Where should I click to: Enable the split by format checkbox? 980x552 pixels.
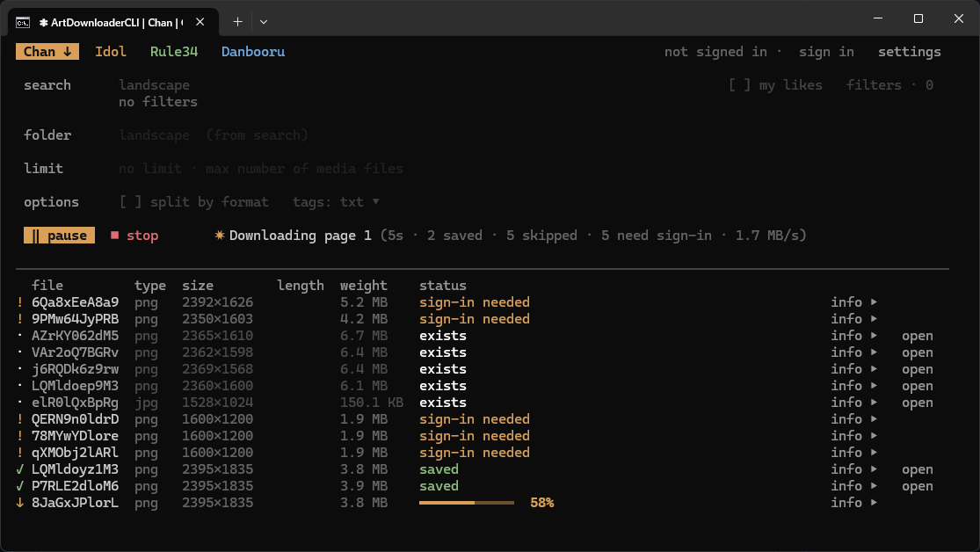131,202
